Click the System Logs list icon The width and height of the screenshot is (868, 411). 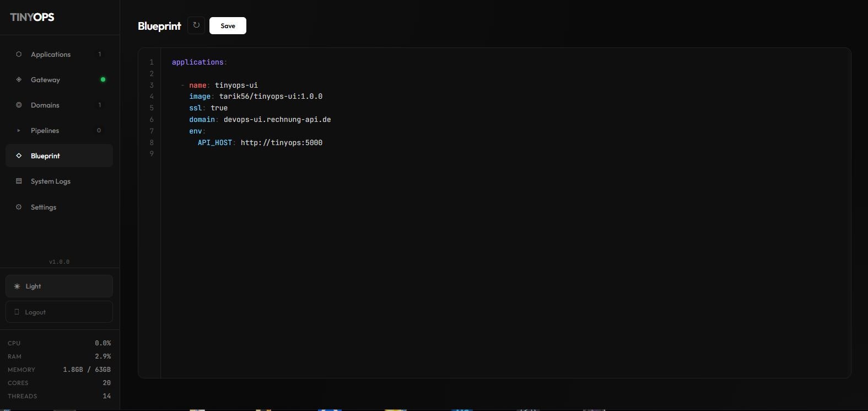click(x=19, y=181)
